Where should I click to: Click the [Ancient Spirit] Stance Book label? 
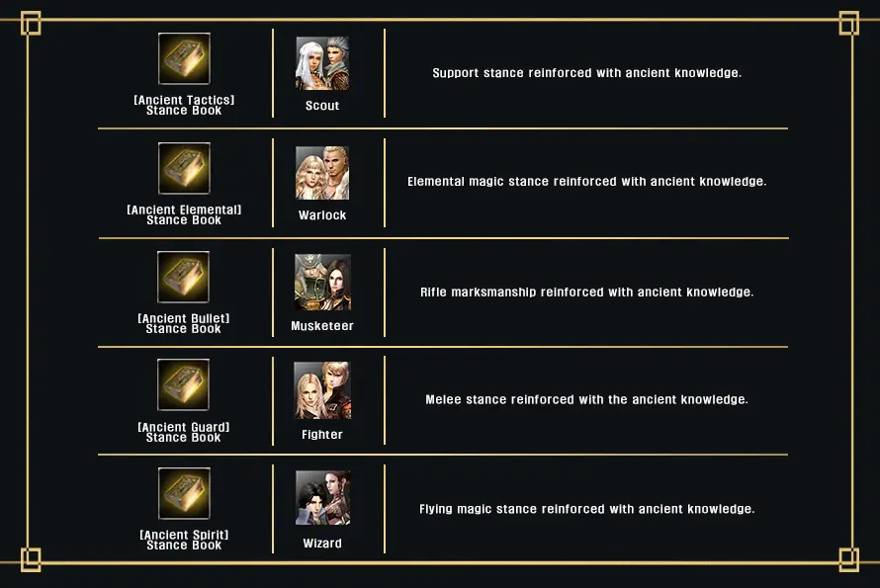pyautogui.click(x=184, y=540)
